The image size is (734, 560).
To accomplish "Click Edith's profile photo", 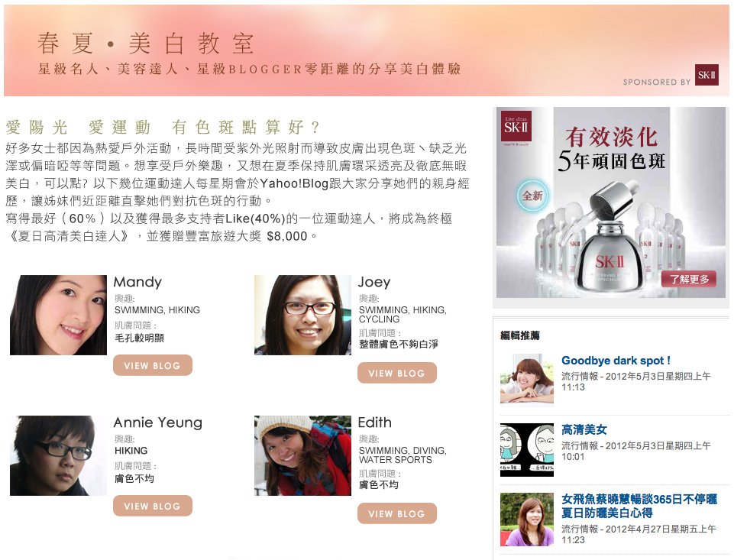I will point(303,455).
